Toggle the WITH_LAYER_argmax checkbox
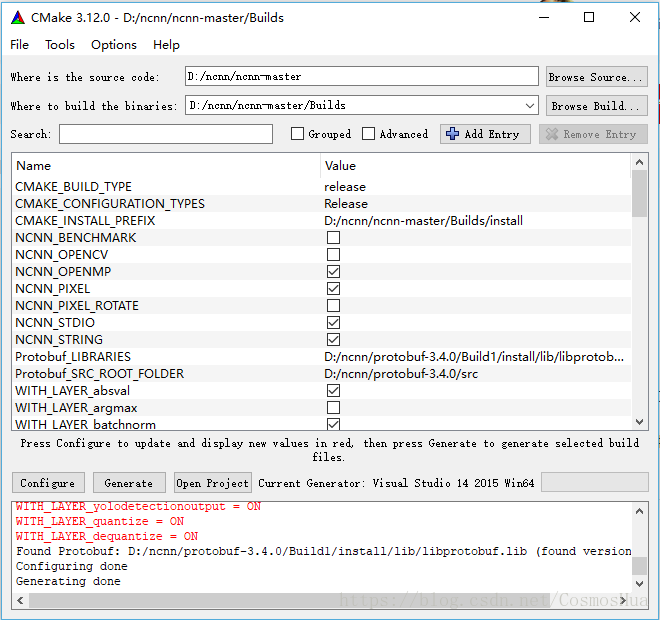 pyautogui.click(x=333, y=407)
